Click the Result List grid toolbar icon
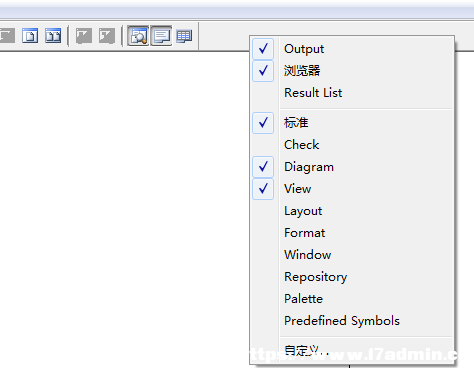 point(184,36)
